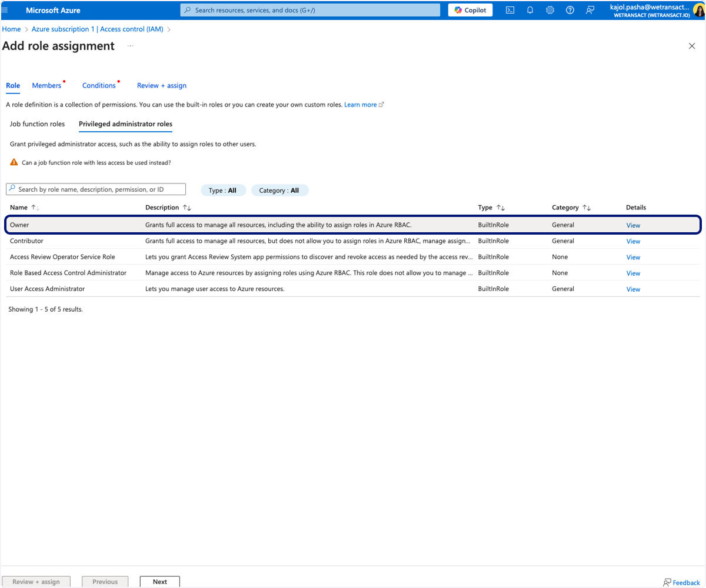Select the Owner role row
706x588 pixels.
(x=354, y=225)
